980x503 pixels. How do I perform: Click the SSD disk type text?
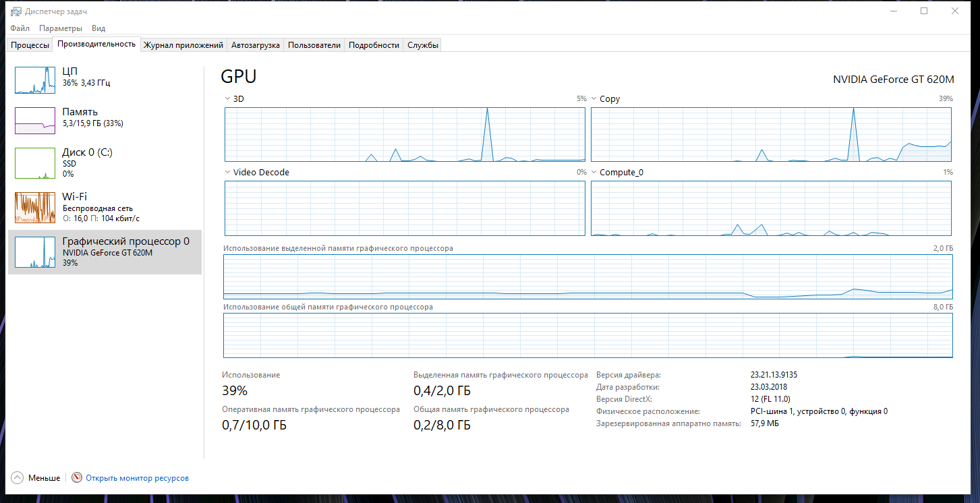coord(69,164)
